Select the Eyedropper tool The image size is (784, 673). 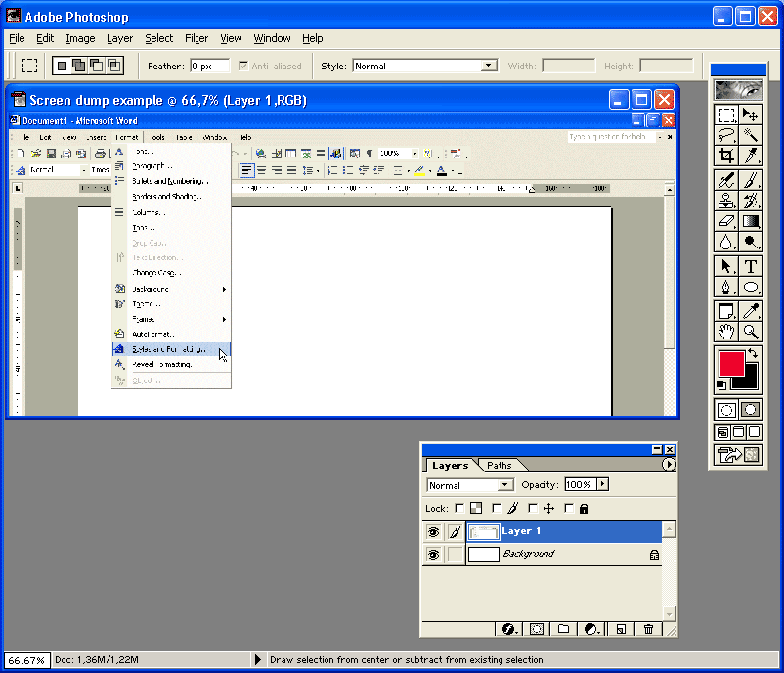click(x=750, y=311)
